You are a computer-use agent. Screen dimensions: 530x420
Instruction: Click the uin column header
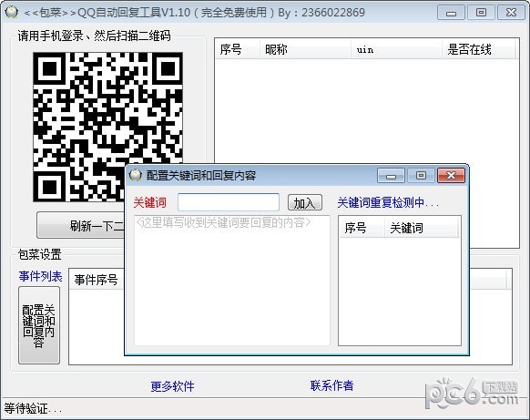click(396, 49)
